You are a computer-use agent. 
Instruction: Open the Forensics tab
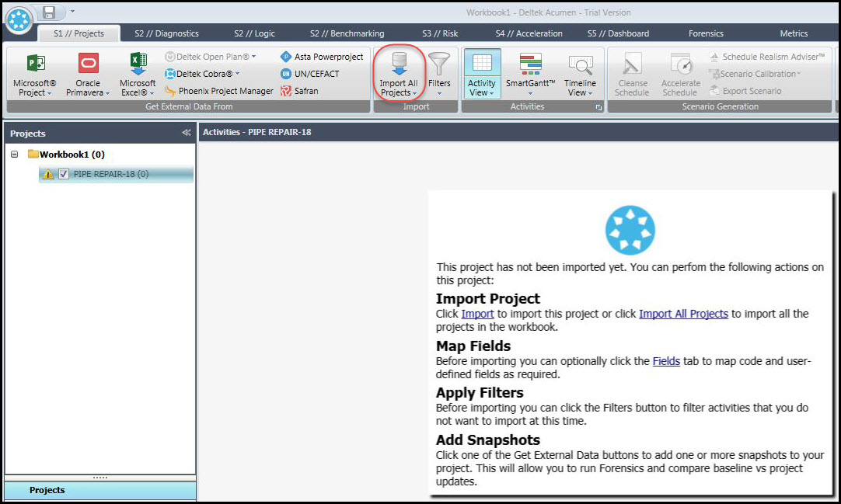(x=705, y=33)
